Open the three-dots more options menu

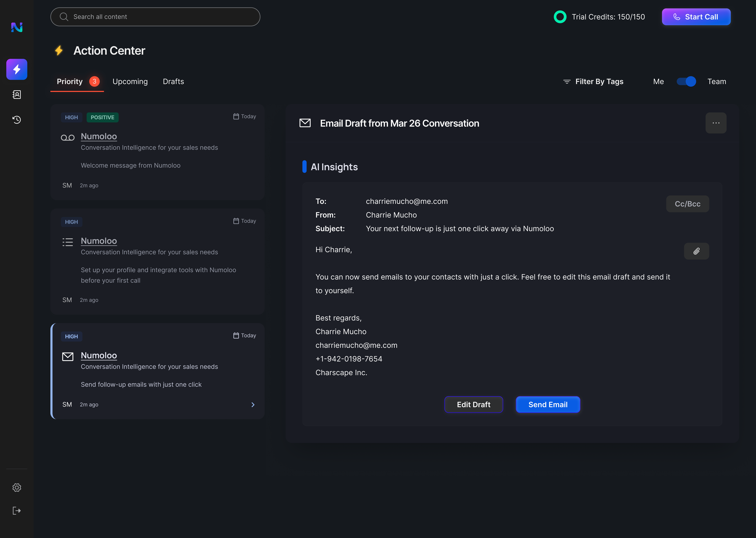[716, 123]
